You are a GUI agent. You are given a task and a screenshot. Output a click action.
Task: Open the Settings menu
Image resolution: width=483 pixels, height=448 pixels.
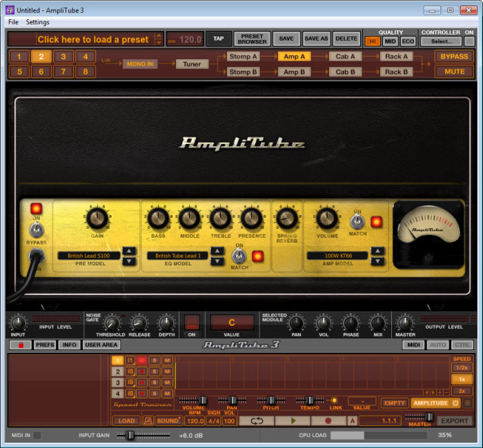[37, 22]
